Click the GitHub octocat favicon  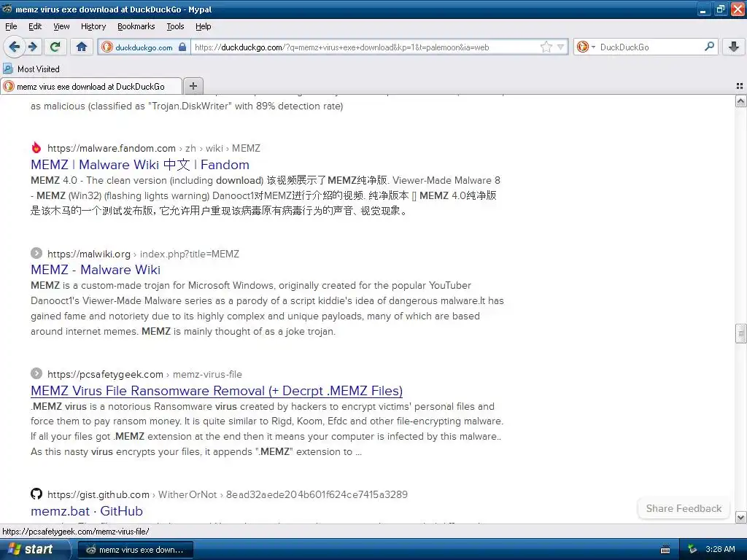[36, 494]
